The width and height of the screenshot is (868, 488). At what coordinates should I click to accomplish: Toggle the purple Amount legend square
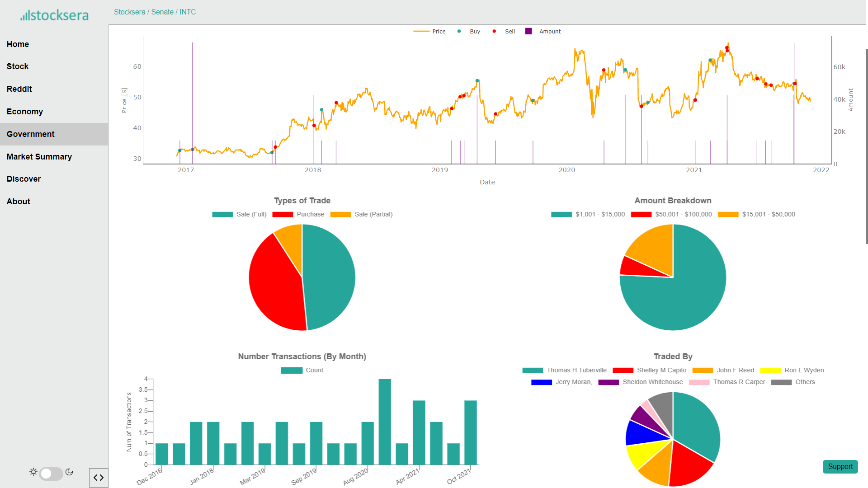click(x=528, y=31)
